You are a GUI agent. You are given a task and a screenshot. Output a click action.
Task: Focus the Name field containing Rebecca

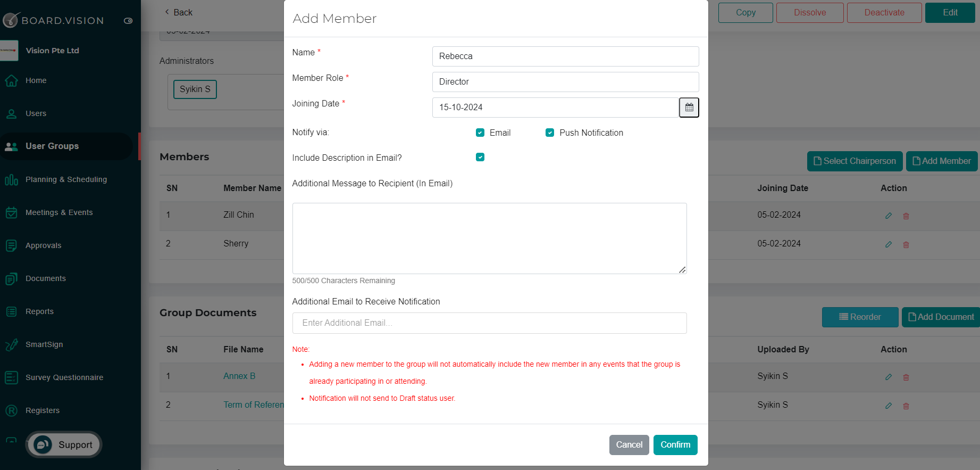pyautogui.click(x=565, y=56)
